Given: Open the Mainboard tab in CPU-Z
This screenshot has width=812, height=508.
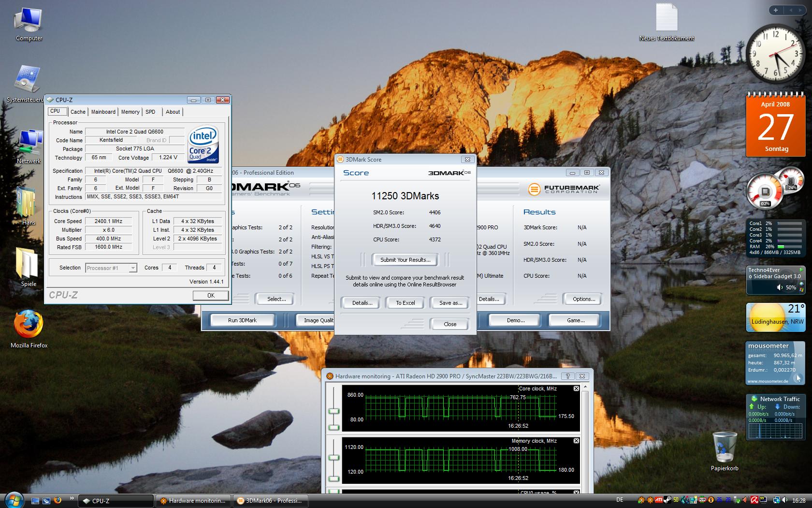Looking at the screenshot, I should point(103,112).
